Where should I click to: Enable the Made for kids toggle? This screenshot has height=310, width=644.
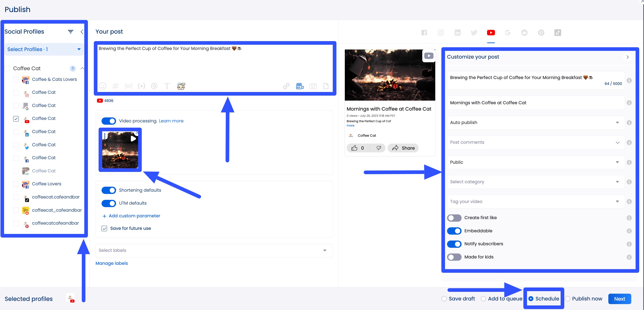454,257
